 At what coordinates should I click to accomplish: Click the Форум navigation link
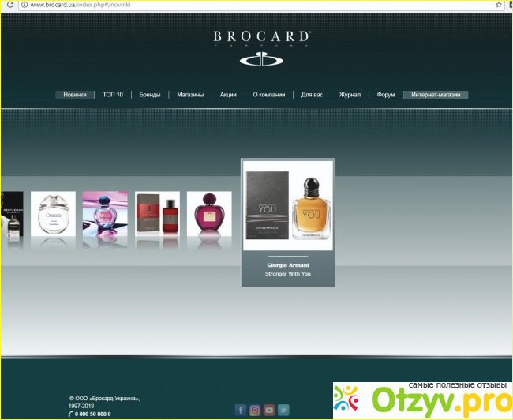pyautogui.click(x=386, y=95)
